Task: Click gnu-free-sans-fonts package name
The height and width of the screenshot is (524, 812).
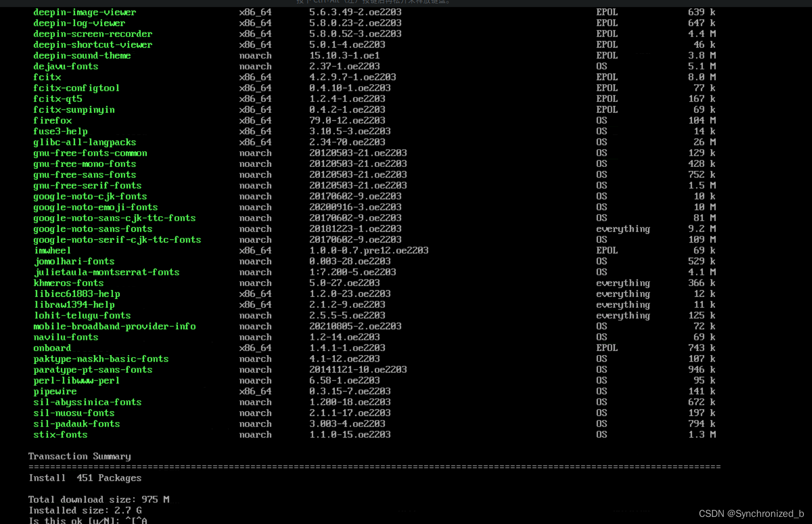Action: click(85, 175)
